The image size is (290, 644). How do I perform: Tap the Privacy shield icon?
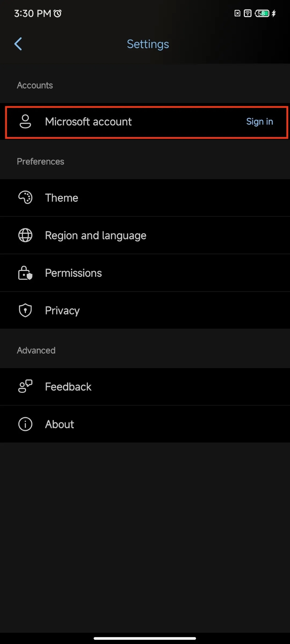click(25, 310)
